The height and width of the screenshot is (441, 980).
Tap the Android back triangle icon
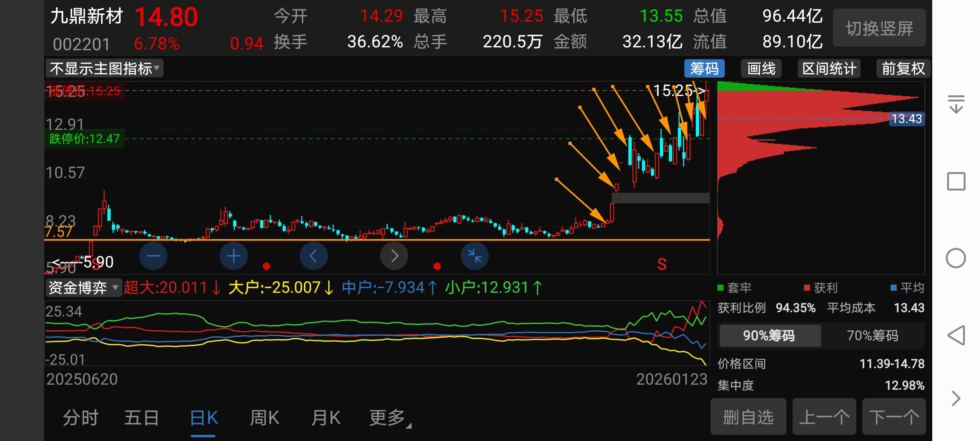pos(956,335)
